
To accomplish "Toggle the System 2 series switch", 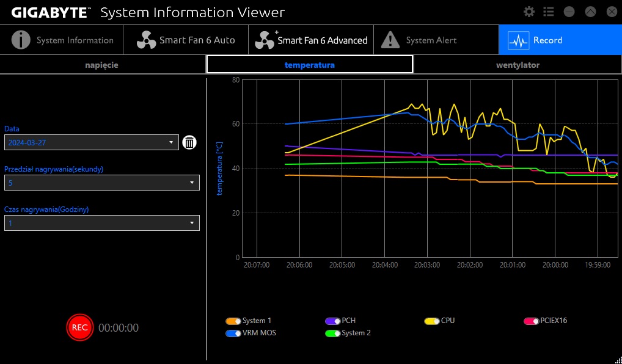I will point(333,333).
